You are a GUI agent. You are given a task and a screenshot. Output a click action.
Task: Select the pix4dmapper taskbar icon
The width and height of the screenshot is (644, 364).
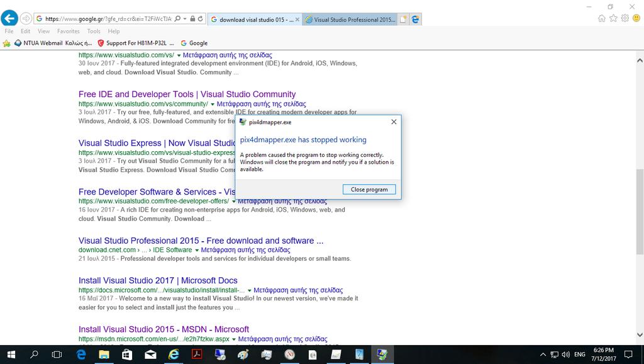pyautogui.click(x=382, y=355)
